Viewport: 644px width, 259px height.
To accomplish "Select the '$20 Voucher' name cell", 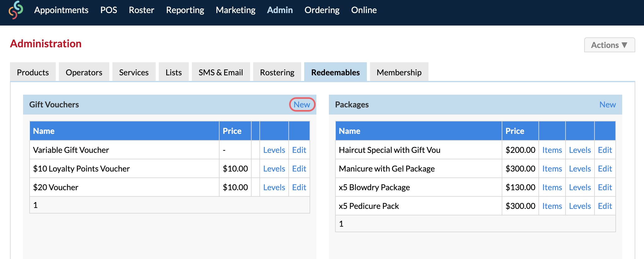I will 125,187.
